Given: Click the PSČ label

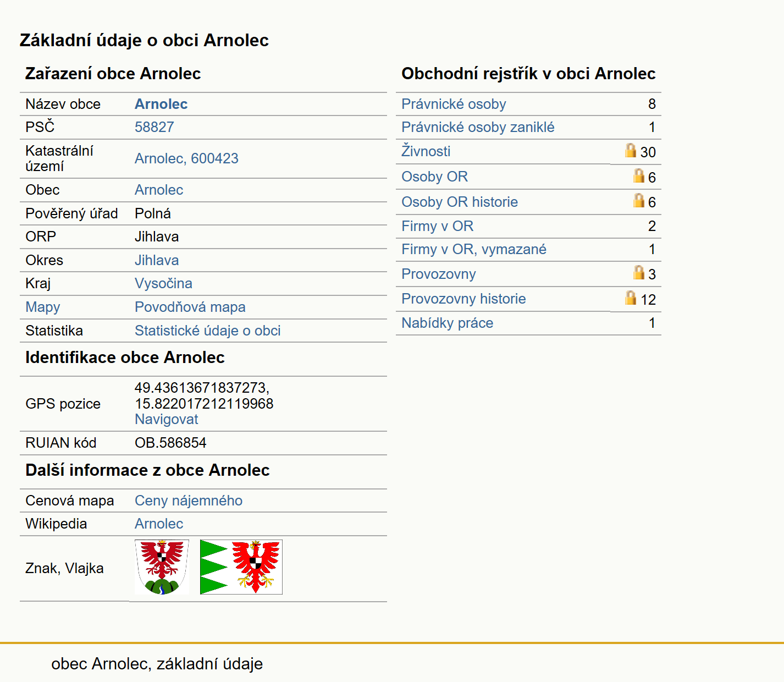Looking at the screenshot, I should tap(40, 127).
